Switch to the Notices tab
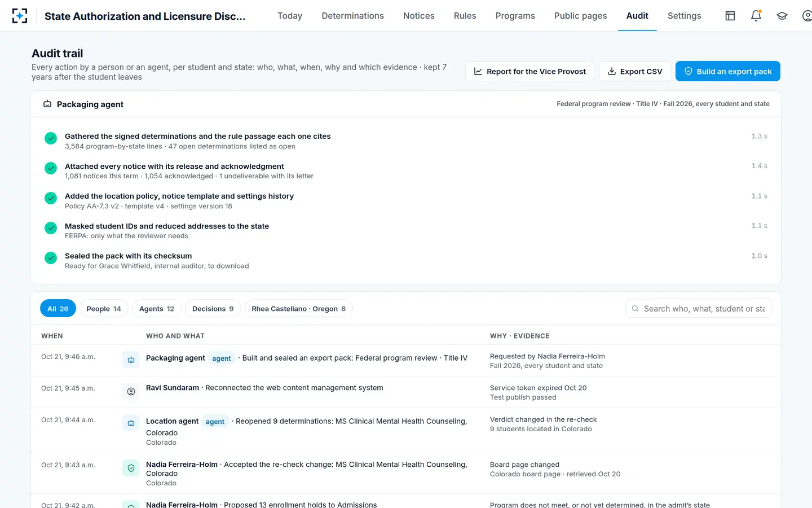This screenshot has height=508, width=812. pyautogui.click(x=418, y=16)
